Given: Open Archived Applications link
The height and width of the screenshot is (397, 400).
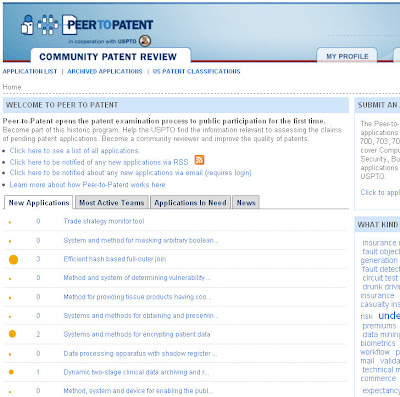Looking at the screenshot, I should coord(105,71).
